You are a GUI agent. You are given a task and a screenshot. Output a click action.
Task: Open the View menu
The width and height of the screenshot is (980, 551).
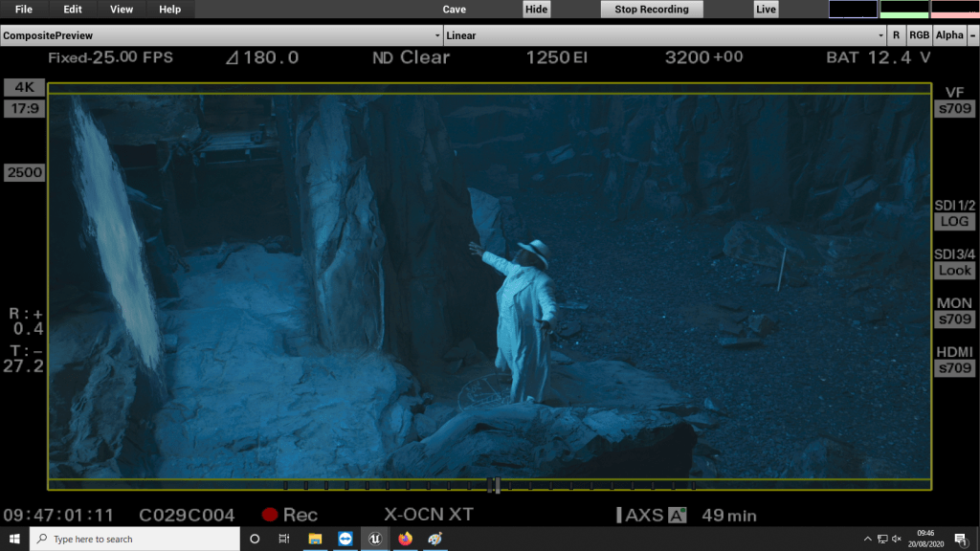[122, 10]
